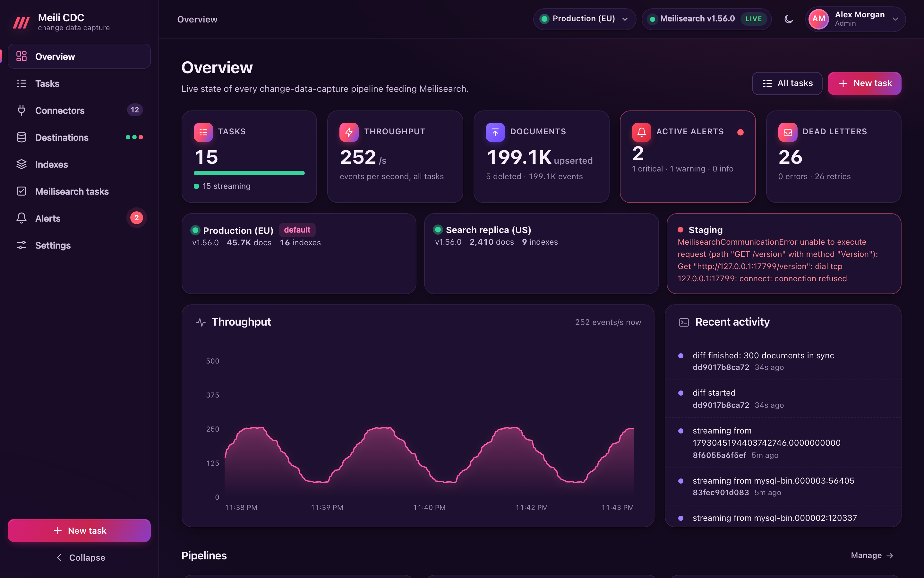
Task: Click the Destinations status dots
Action: click(x=134, y=137)
